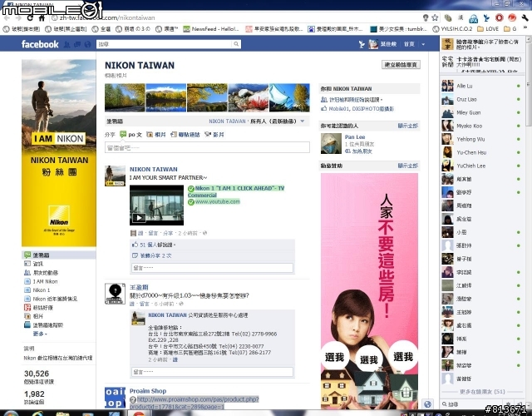The width and height of the screenshot is (532, 416).
Task: Open browser wrench settings menu
Action: [x=525, y=17]
